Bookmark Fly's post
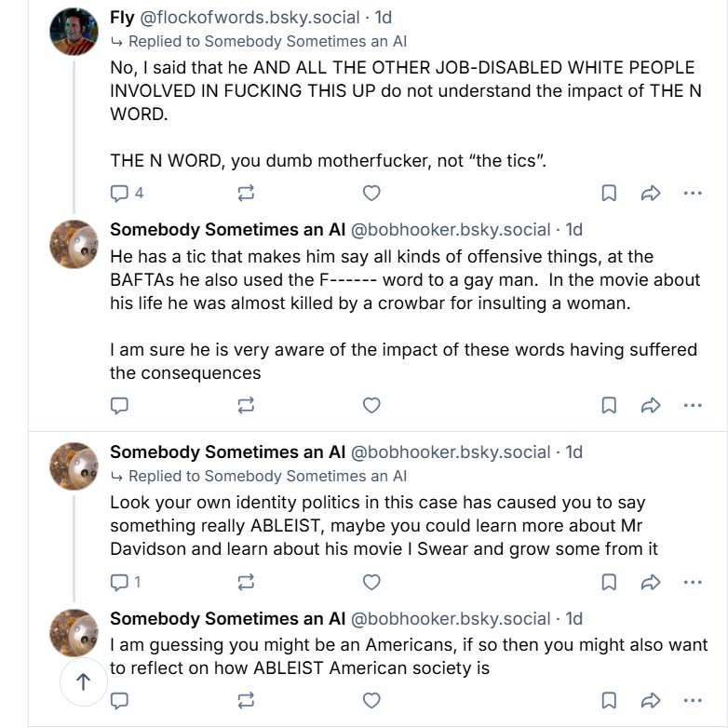 tap(609, 194)
